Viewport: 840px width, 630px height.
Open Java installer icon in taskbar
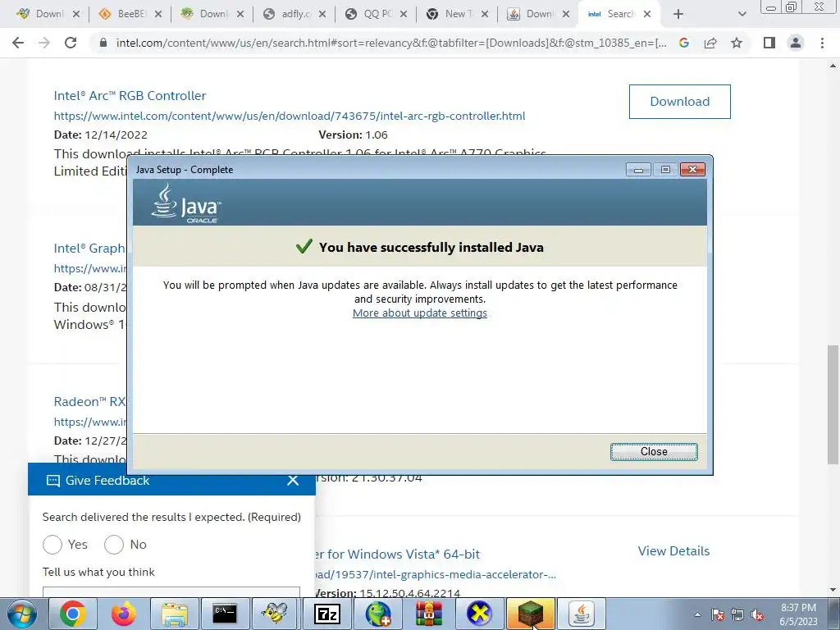click(x=582, y=614)
